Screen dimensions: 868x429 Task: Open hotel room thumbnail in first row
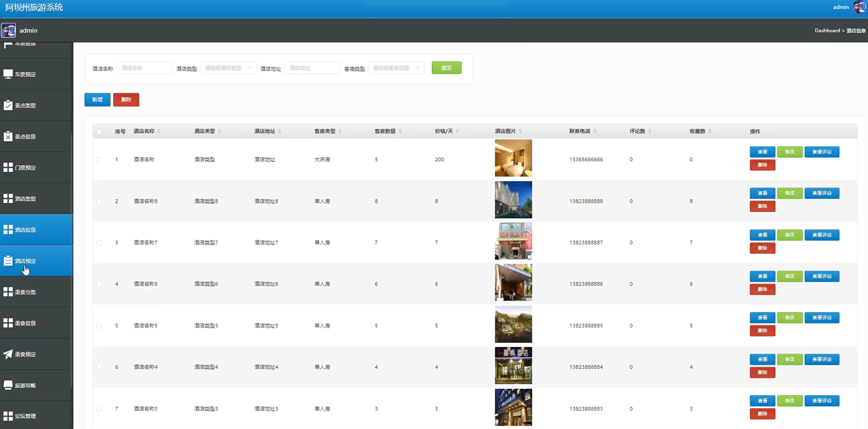click(x=513, y=158)
